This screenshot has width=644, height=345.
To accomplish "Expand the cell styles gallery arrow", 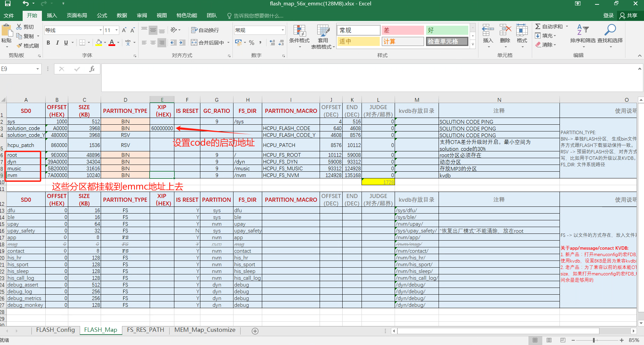I will pyautogui.click(x=473, y=45).
